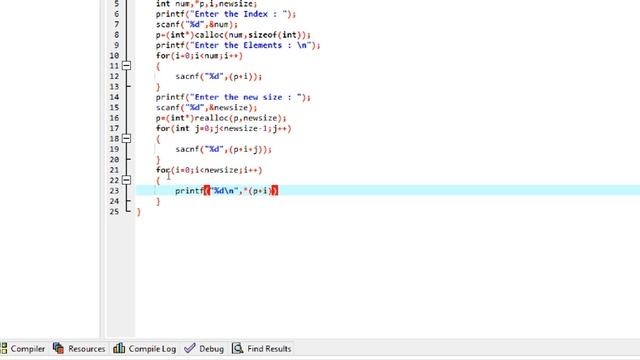Image resolution: width=640 pixels, height=360 pixels.
Task: Click the Compile Log bar chart icon
Action: pyautogui.click(x=119, y=348)
